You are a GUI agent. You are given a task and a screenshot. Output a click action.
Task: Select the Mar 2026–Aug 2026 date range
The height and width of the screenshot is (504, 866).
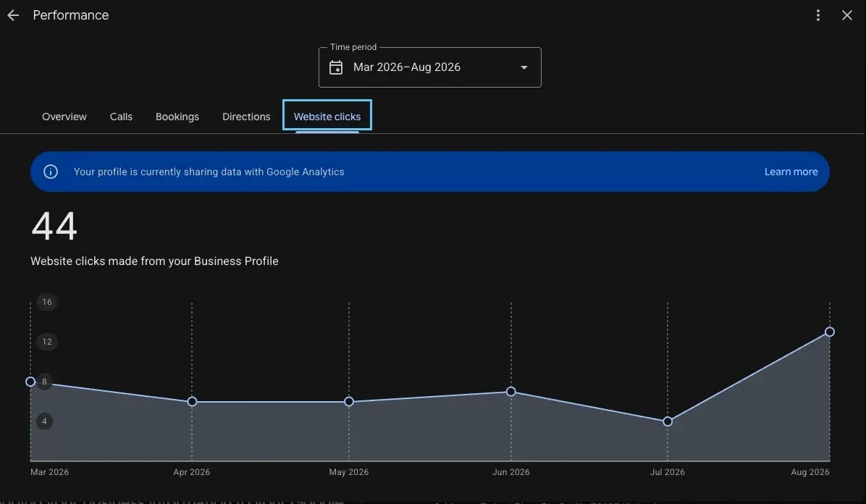pos(429,67)
